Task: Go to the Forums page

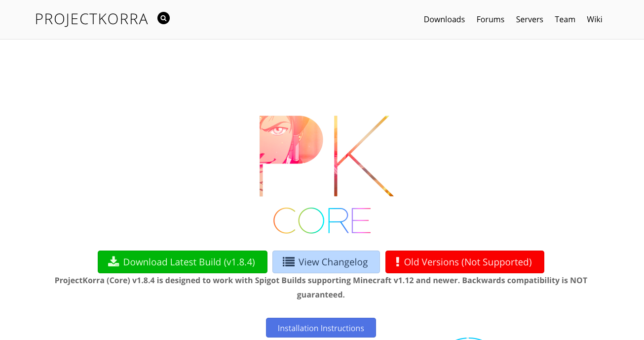Action: tap(491, 19)
